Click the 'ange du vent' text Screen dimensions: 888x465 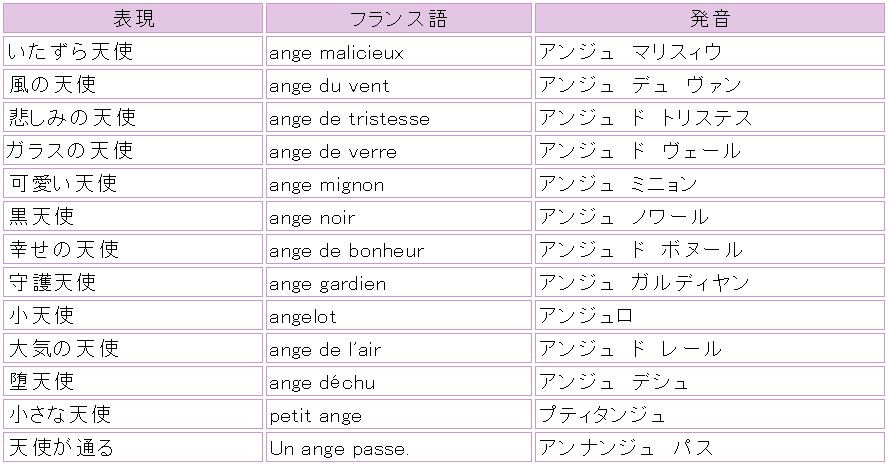pos(329,86)
